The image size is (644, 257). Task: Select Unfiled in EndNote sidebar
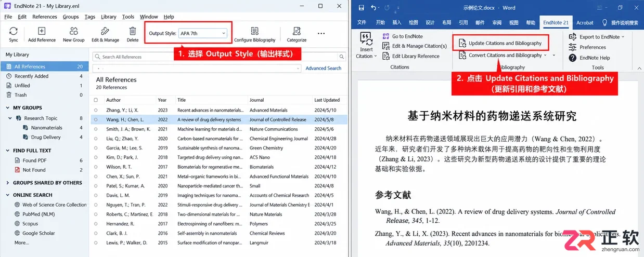pyautogui.click(x=44, y=86)
